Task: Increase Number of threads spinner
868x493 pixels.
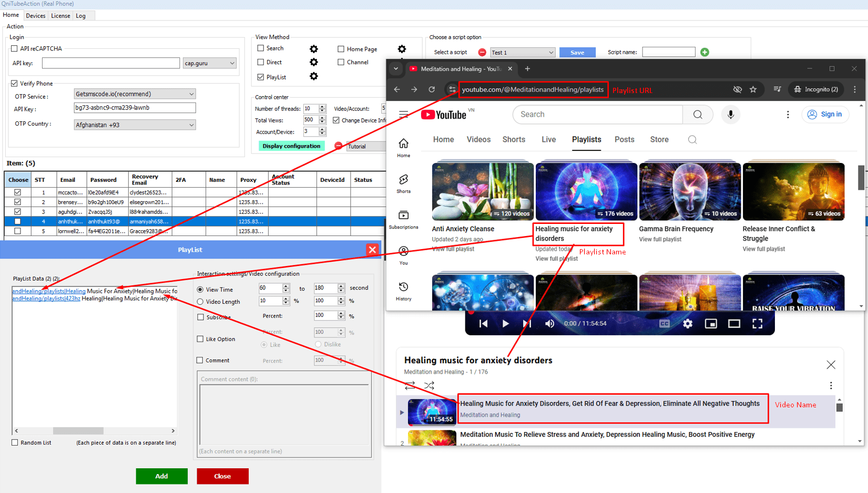Action: [x=322, y=107]
